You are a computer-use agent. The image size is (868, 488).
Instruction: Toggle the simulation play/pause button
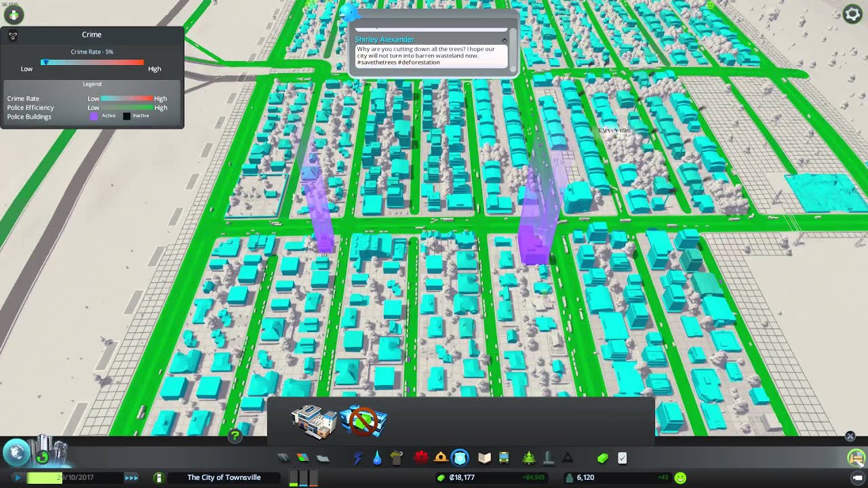(18, 478)
